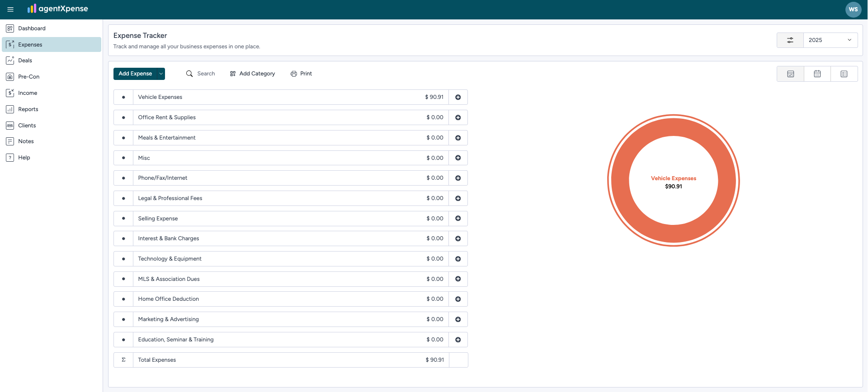Open Clients in sidebar
Viewport: 868px width, 392px height.
coord(52,126)
